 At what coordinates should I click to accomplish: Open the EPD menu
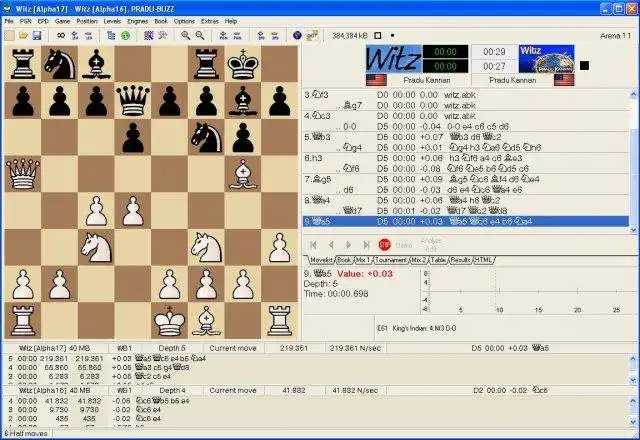click(43, 21)
